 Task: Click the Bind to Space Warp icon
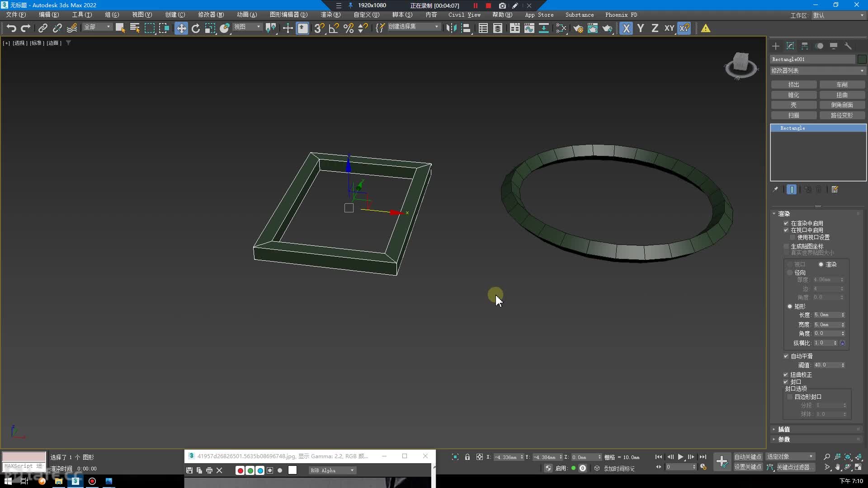72,28
